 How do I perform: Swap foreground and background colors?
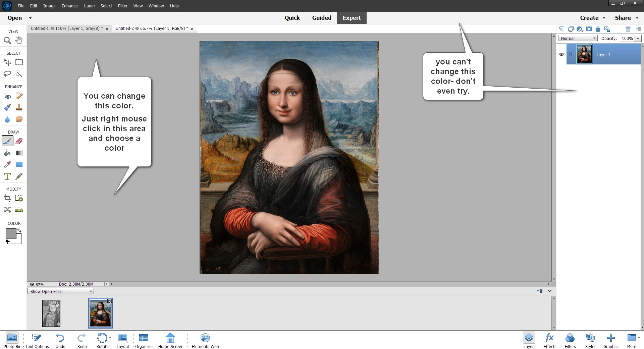pyautogui.click(x=19, y=231)
